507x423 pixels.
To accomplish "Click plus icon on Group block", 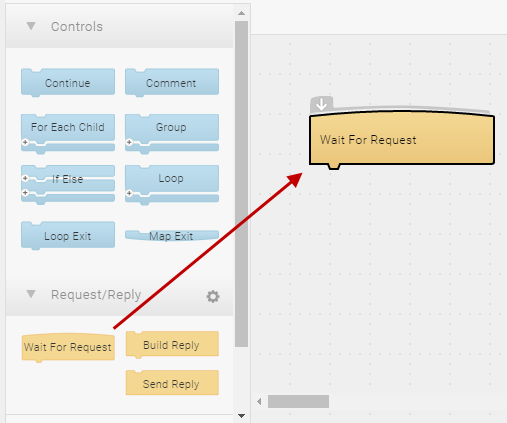I will click(x=129, y=142).
